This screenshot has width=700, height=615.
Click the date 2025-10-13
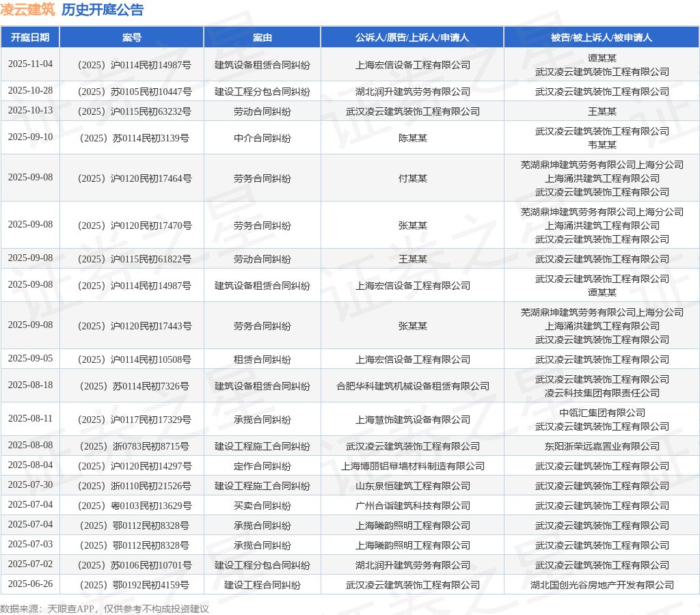[x=30, y=110]
